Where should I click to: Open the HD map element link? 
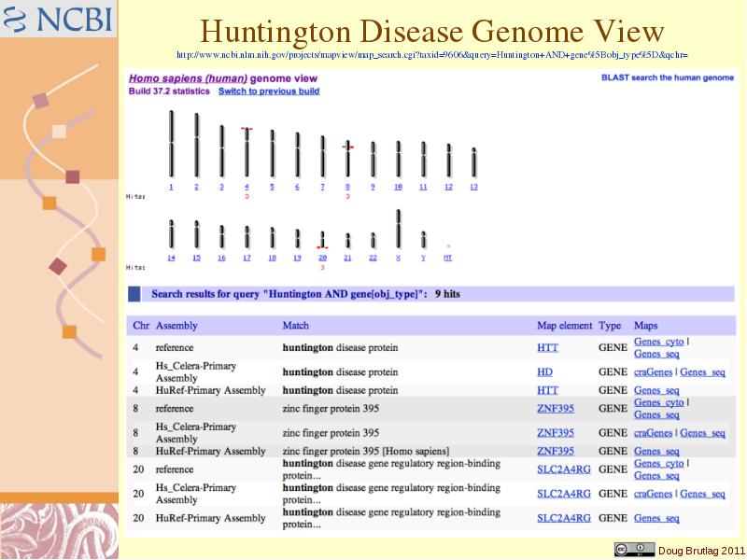pos(545,371)
